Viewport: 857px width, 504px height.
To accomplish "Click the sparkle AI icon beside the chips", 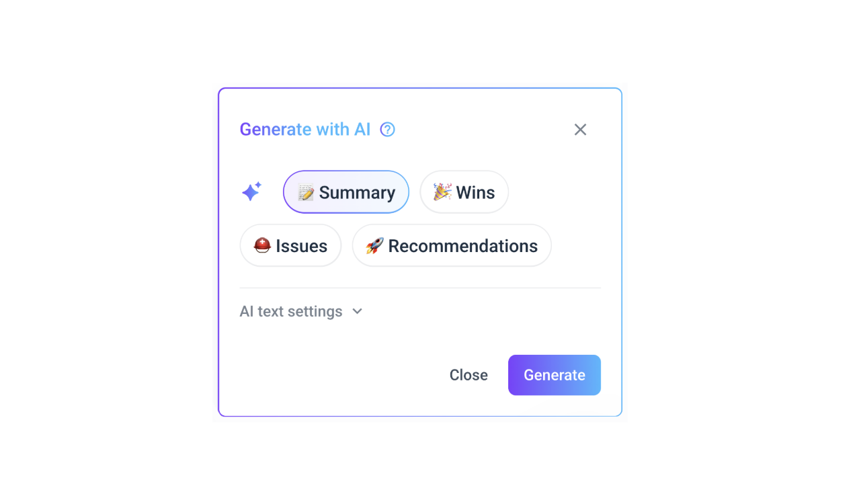I will point(251,192).
